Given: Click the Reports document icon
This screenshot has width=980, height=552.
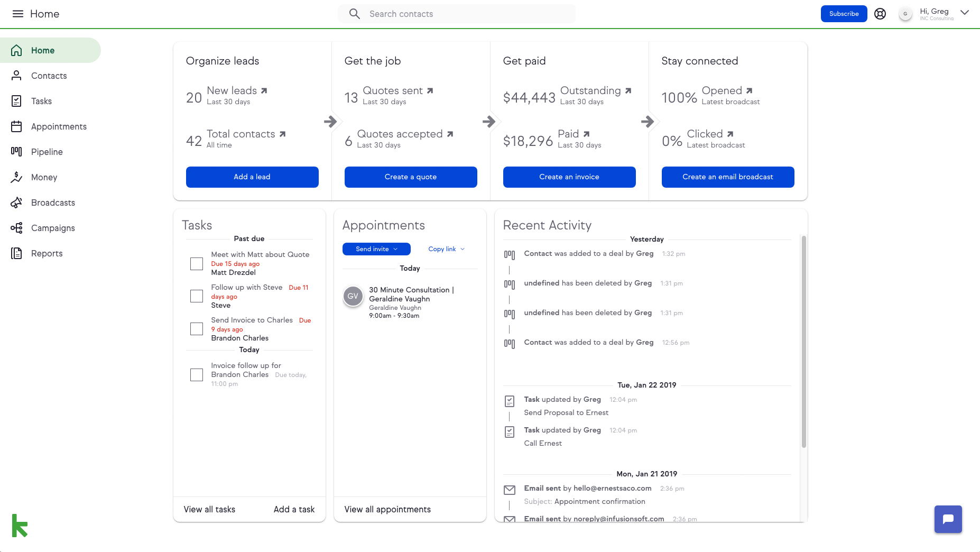Looking at the screenshot, I should click(16, 253).
